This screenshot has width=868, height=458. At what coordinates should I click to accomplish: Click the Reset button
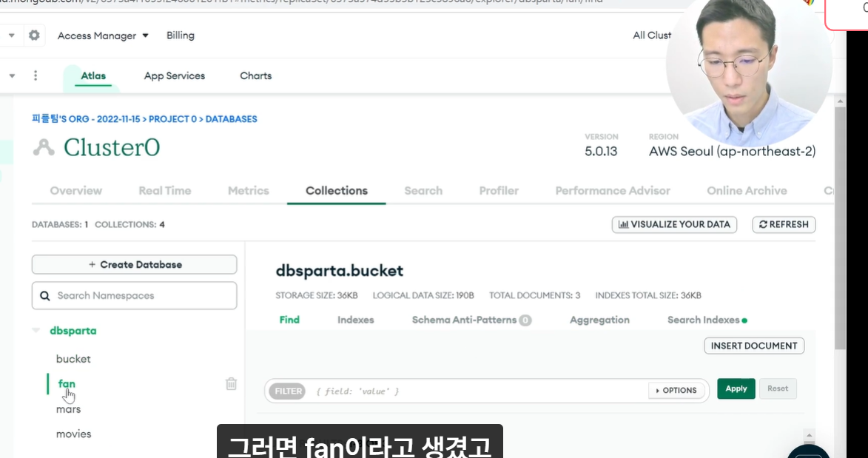778,388
